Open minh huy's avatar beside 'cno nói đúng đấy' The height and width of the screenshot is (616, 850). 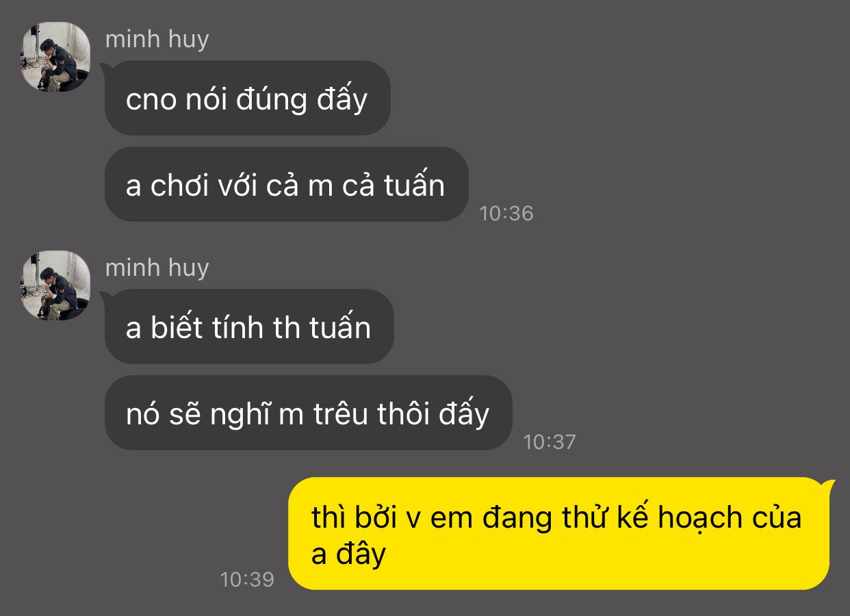(56, 57)
